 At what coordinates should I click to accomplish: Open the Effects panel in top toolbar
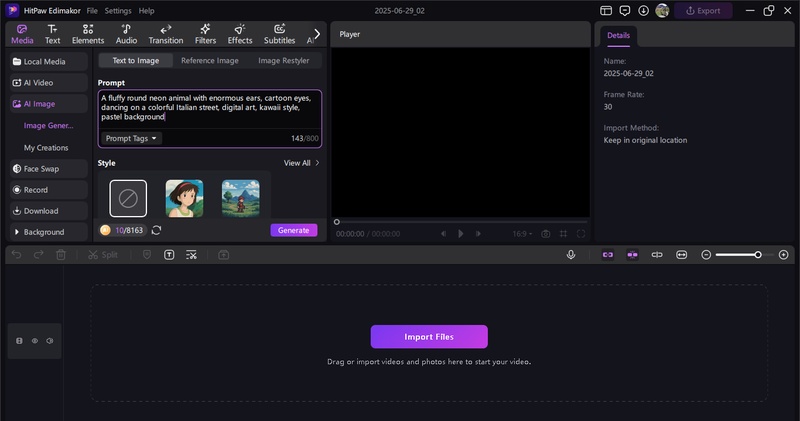240,34
